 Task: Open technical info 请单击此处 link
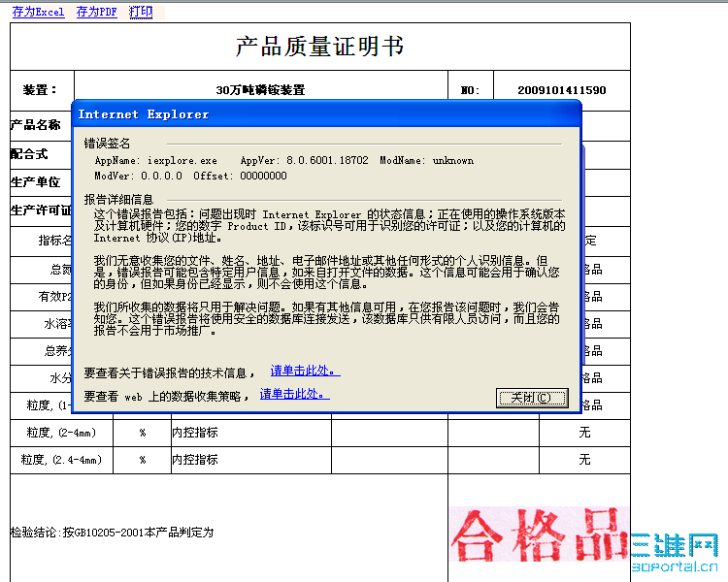pyautogui.click(x=305, y=371)
